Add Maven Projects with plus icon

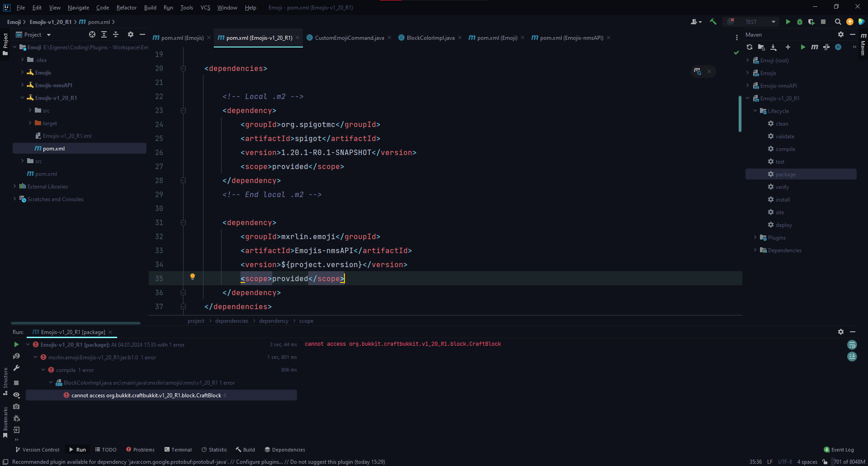[788, 47]
